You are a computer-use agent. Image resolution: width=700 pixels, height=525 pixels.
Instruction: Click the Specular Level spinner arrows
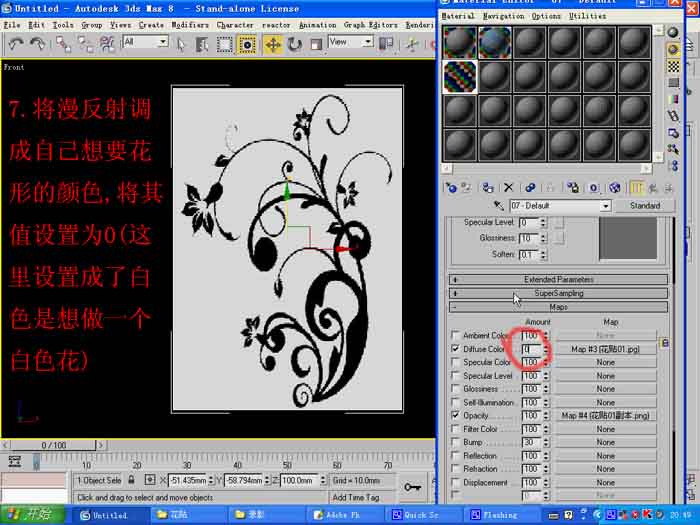543,222
